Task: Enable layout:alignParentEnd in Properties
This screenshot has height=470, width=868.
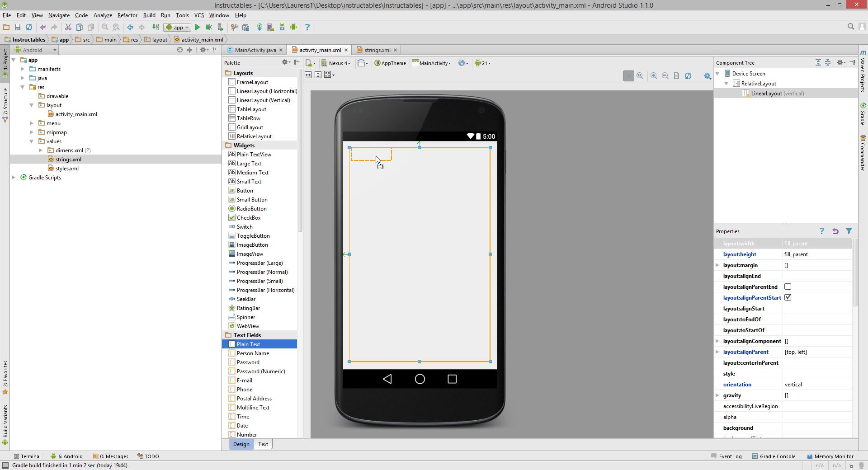Action: tap(788, 287)
